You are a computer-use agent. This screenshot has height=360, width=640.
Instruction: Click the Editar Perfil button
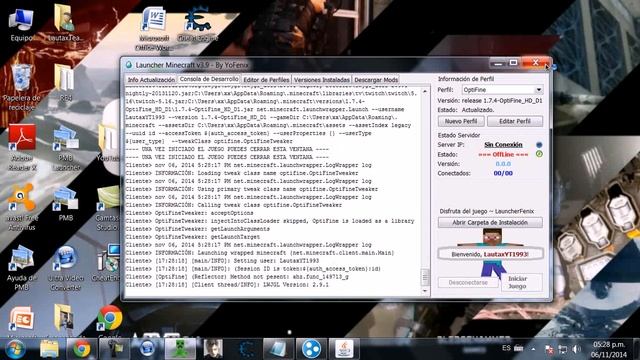pyautogui.click(x=515, y=121)
